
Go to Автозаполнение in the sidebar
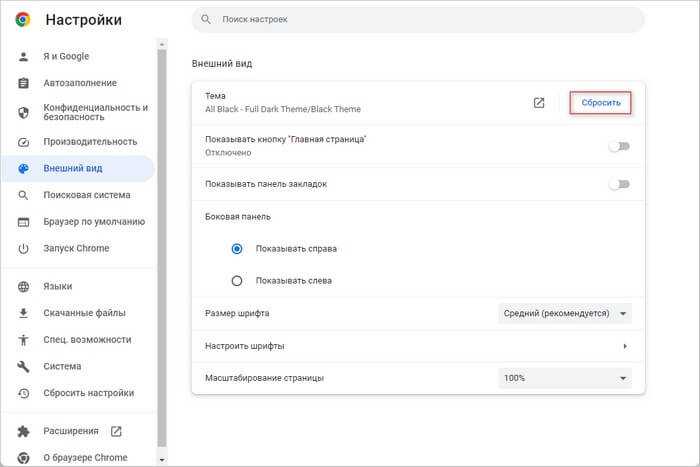pyautogui.click(x=78, y=83)
